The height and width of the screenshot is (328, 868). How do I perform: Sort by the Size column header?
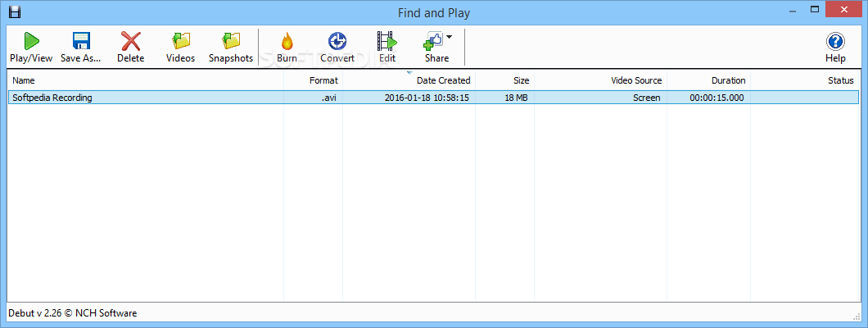pos(505,80)
